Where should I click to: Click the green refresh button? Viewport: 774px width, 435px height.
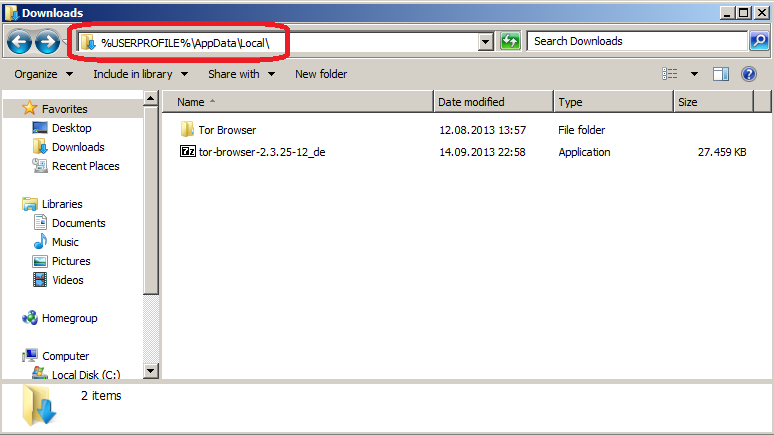pyautogui.click(x=510, y=41)
